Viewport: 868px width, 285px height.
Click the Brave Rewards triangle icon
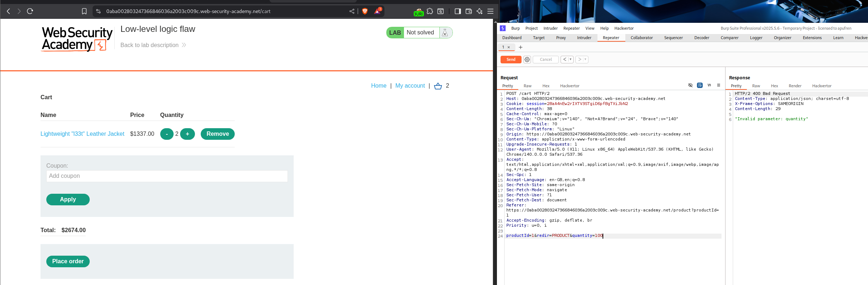click(377, 11)
